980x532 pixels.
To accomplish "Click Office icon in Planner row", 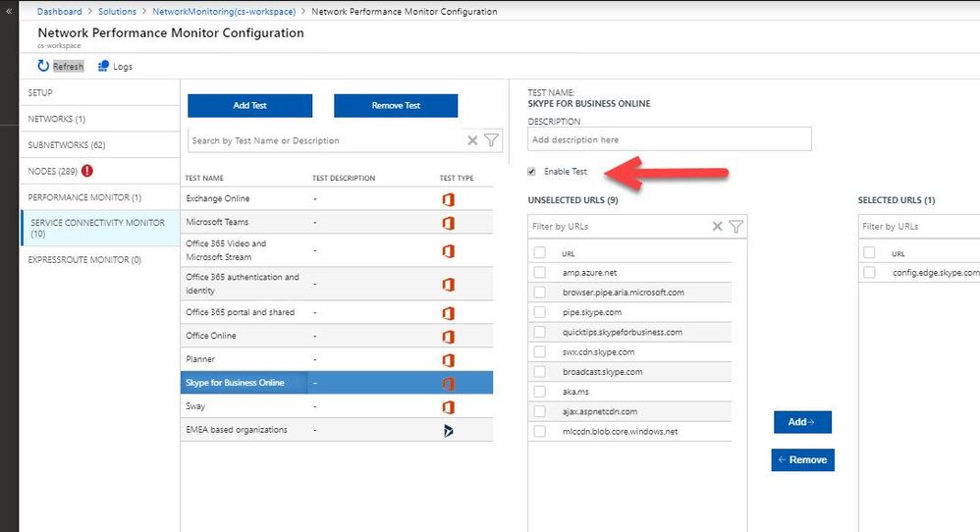I will [x=448, y=360].
